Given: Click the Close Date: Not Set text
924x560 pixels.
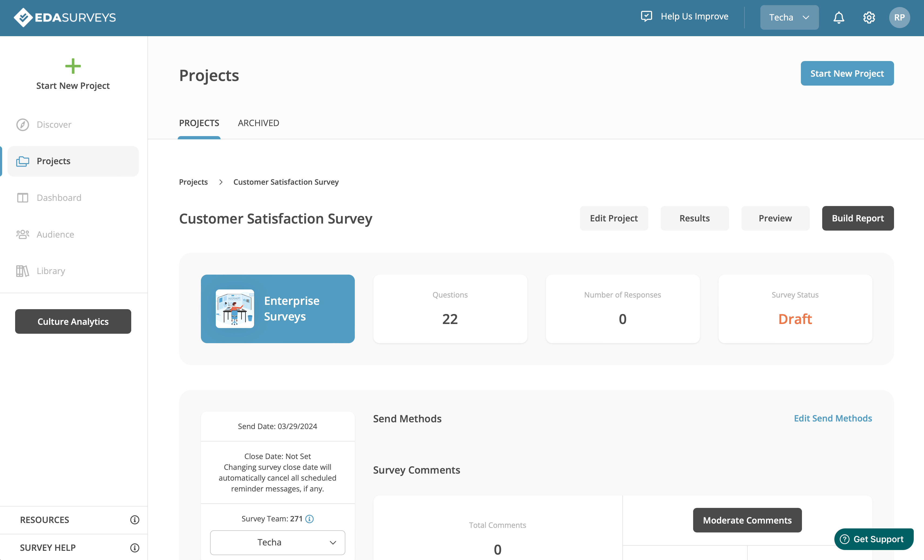Looking at the screenshot, I should (x=278, y=457).
